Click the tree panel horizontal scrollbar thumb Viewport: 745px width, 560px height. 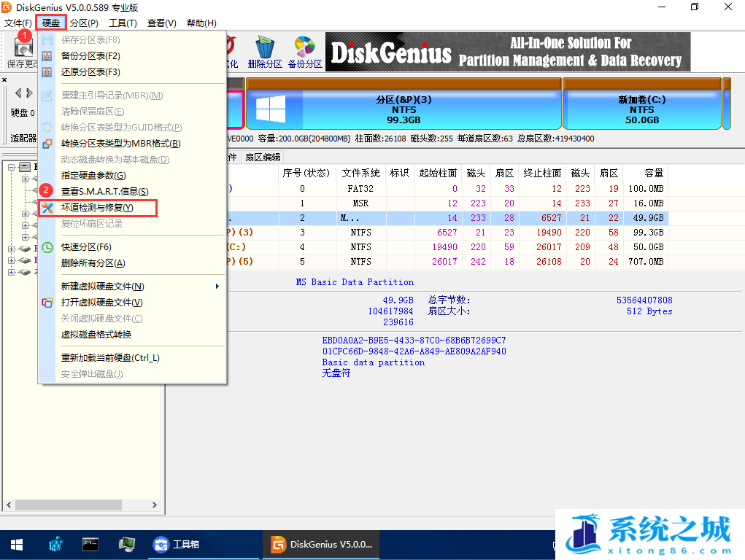click(x=69, y=505)
